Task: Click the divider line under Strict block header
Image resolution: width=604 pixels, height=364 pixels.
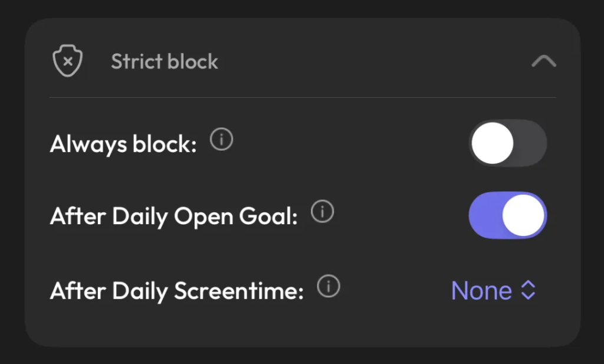Action: click(303, 97)
